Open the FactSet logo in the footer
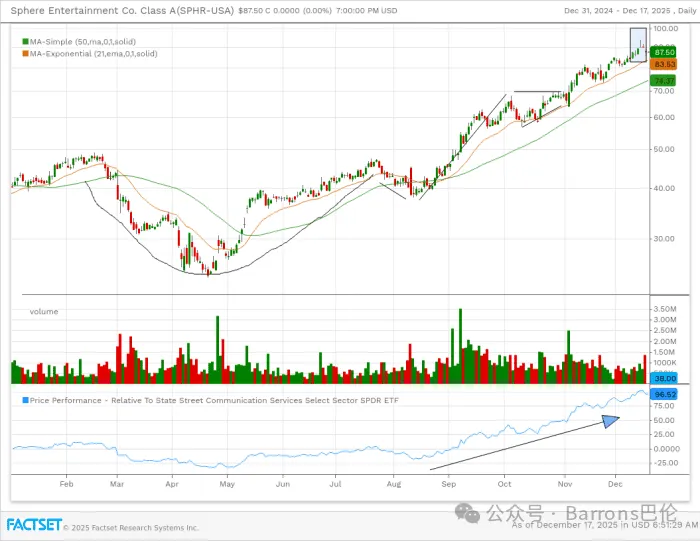 (34, 524)
